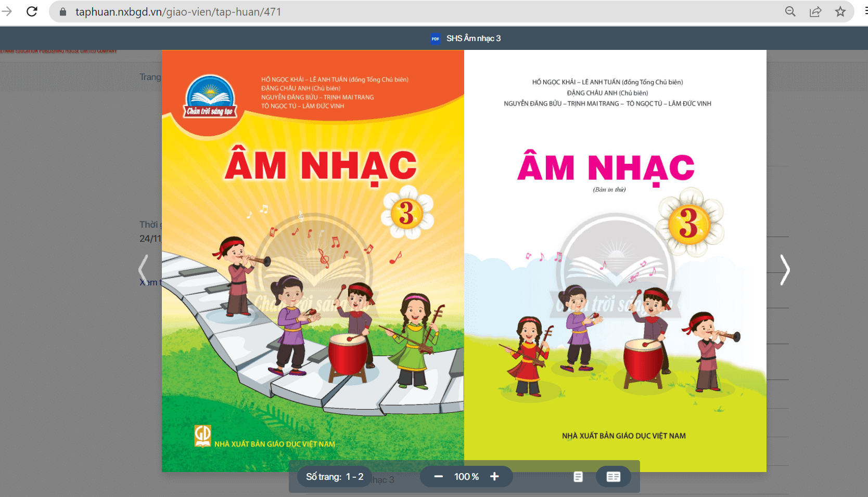Go to next pages with right arrow

pos(785,270)
